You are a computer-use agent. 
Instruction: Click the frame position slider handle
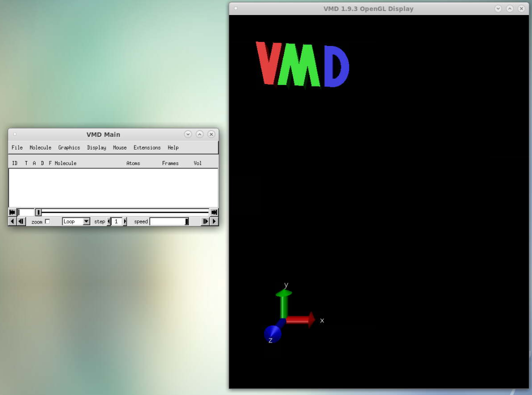pyautogui.click(x=39, y=212)
